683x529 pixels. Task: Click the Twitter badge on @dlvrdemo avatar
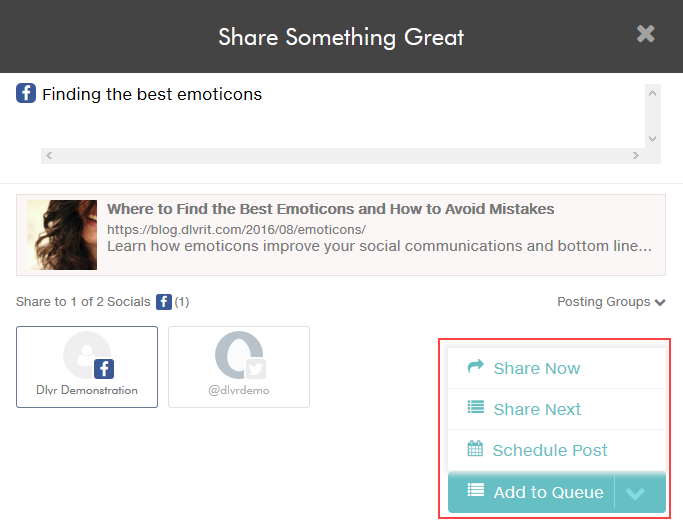pyautogui.click(x=256, y=369)
